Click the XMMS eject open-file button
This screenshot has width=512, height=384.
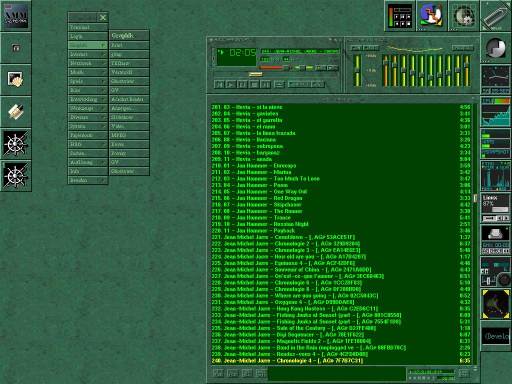point(278,84)
